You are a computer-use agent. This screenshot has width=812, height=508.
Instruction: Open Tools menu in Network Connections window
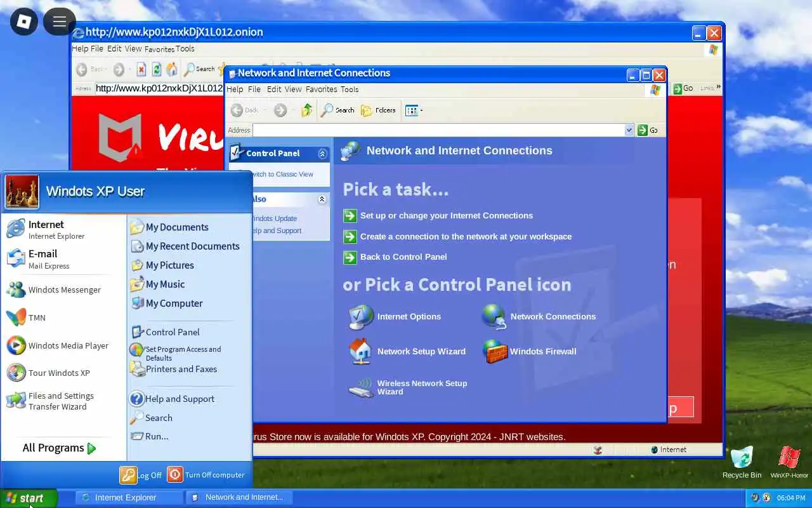pyautogui.click(x=350, y=90)
